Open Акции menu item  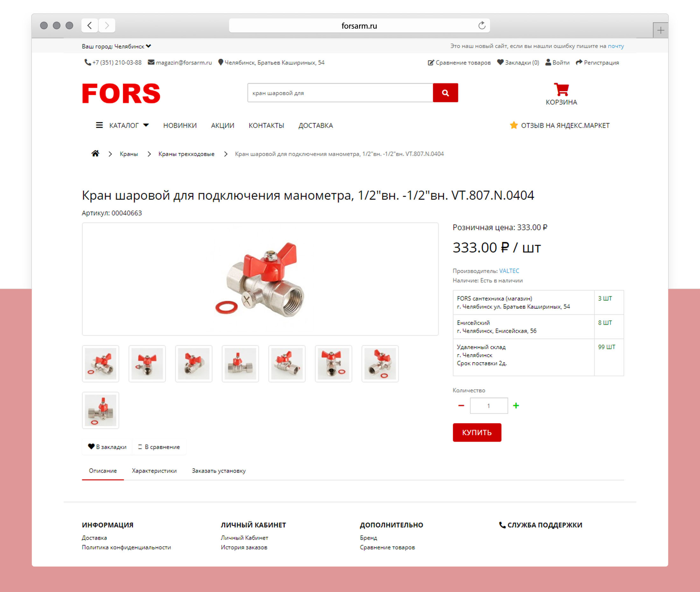222,125
